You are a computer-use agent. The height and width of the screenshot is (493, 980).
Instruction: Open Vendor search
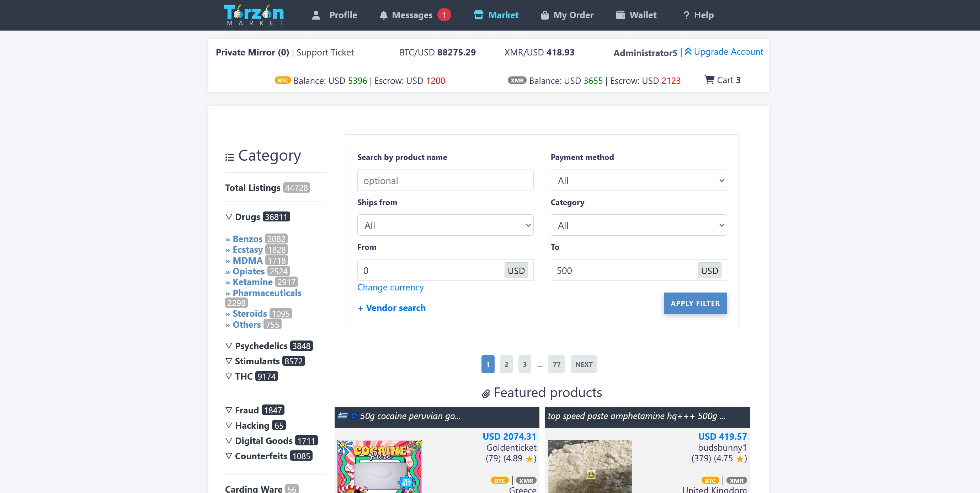(392, 308)
